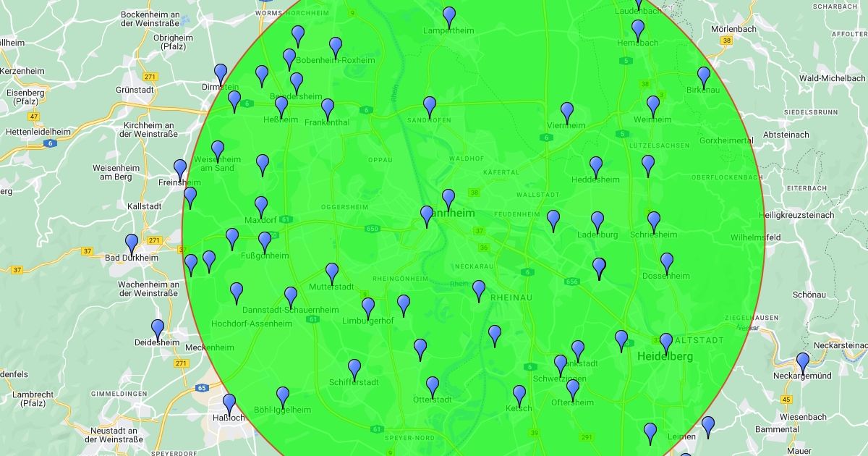Click the pin above Sandhofen
The width and height of the screenshot is (868, 456).
point(430,107)
